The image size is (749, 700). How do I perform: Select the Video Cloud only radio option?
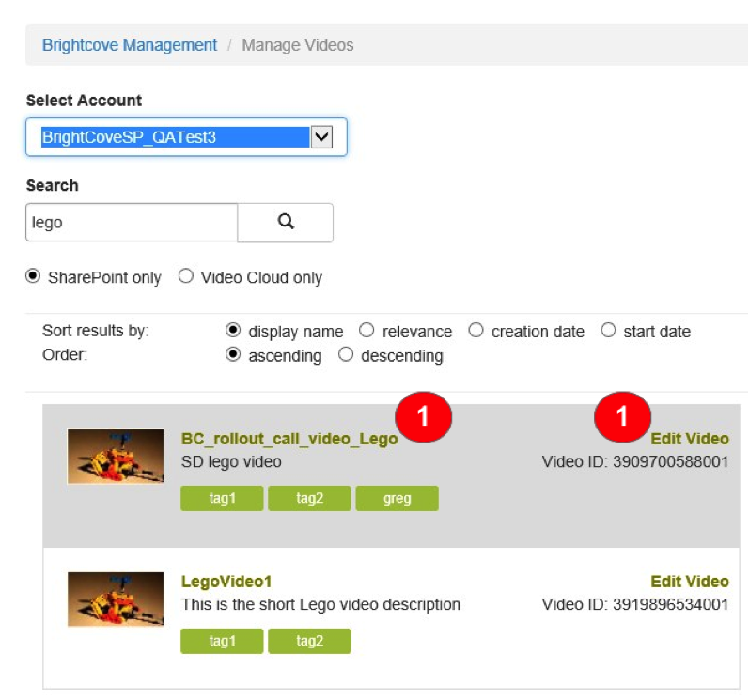point(186,277)
